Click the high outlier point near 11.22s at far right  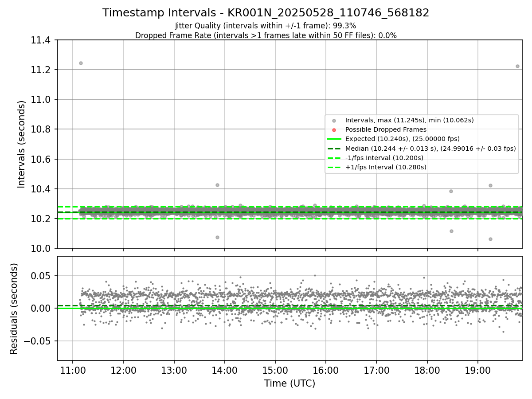click(517, 66)
